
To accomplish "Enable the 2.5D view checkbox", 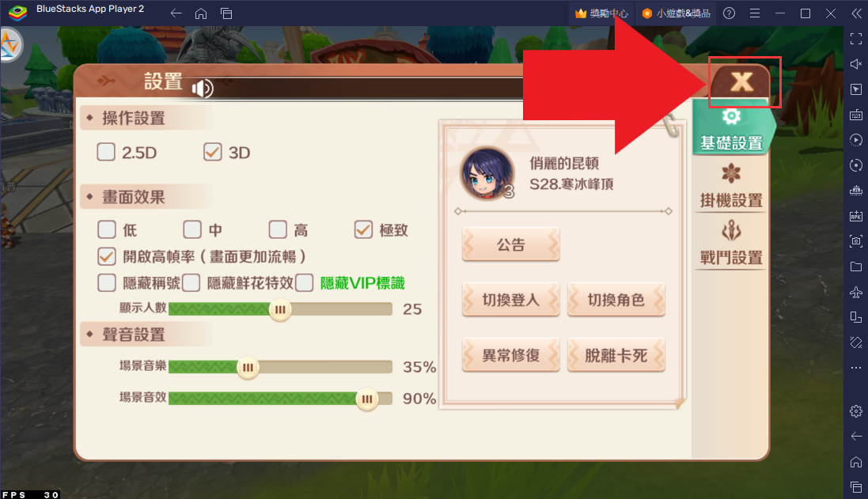I will (106, 152).
